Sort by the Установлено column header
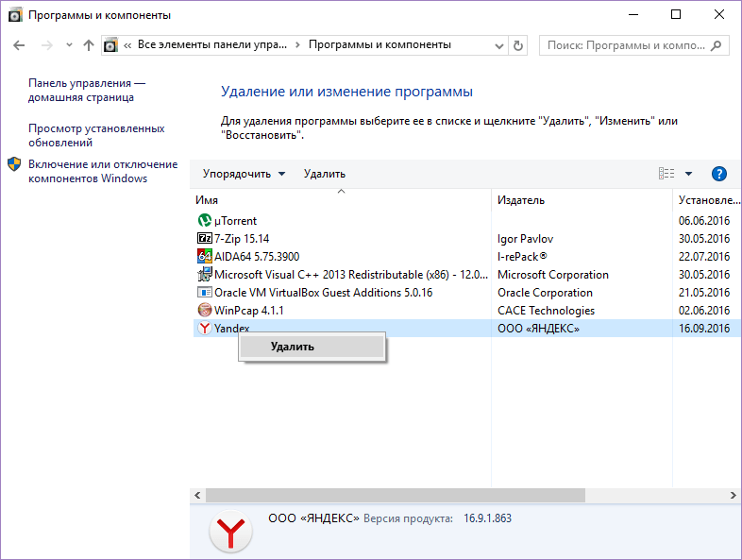The image size is (742, 560). [708, 200]
